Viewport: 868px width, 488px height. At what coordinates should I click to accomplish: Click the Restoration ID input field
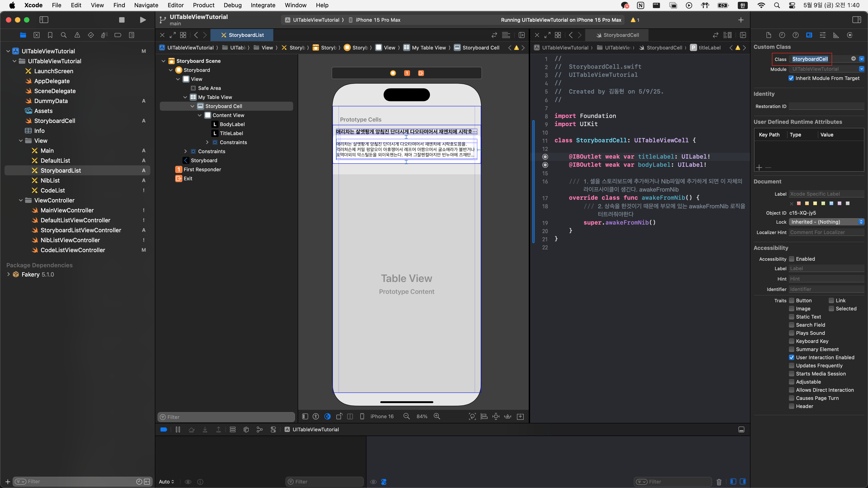827,106
